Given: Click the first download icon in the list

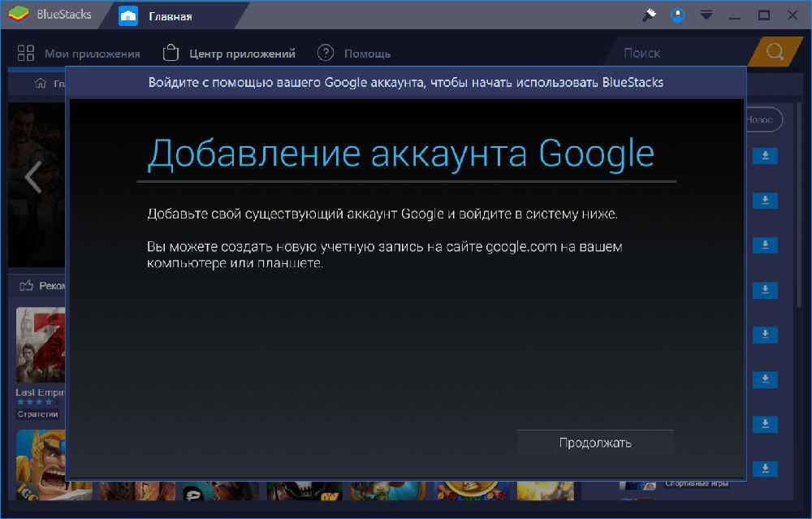Looking at the screenshot, I should click(765, 156).
